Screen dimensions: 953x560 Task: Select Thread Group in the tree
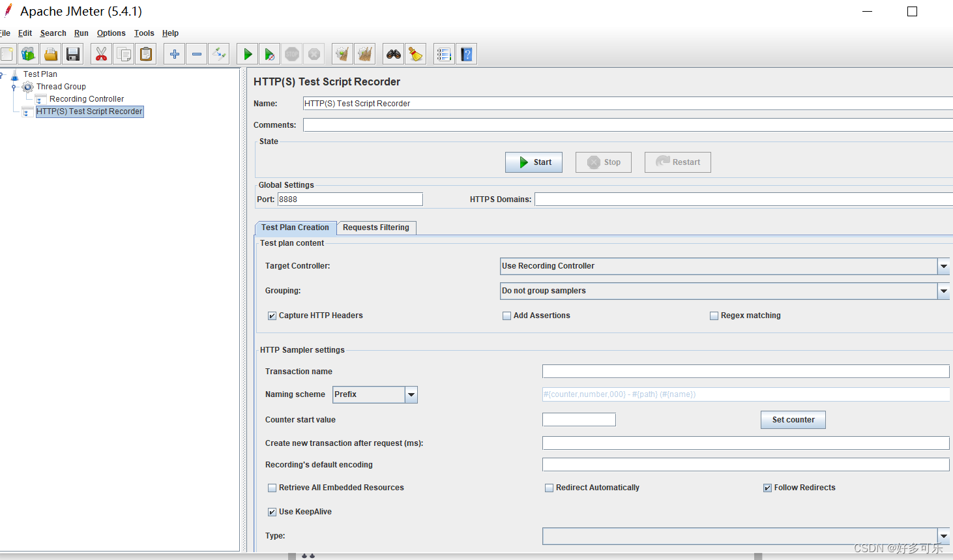pyautogui.click(x=61, y=87)
